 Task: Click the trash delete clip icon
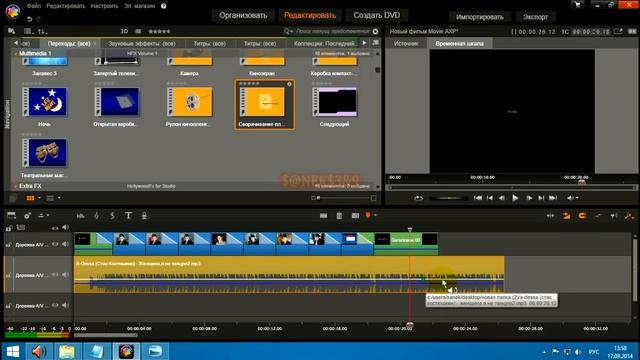coord(339,216)
